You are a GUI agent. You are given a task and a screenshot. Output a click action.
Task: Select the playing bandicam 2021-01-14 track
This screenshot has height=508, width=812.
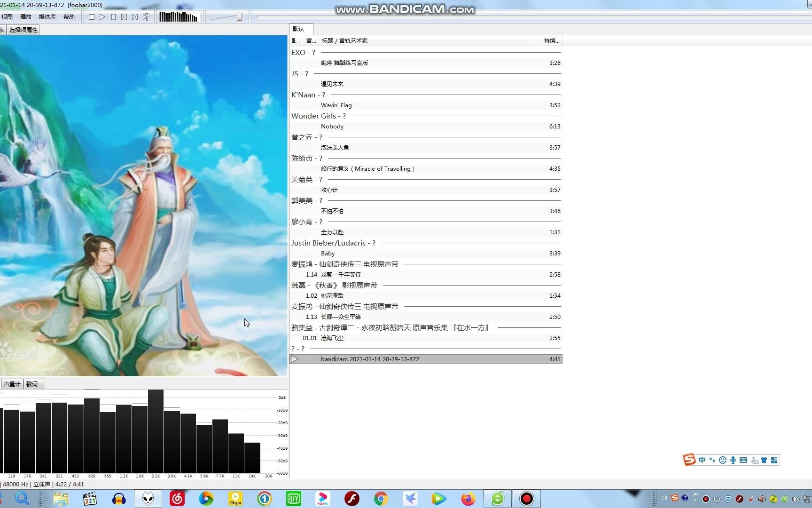[426, 359]
